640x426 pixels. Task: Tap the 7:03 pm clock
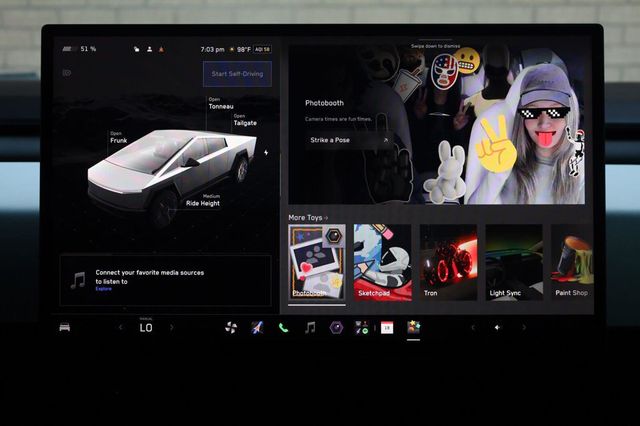[x=212, y=49]
